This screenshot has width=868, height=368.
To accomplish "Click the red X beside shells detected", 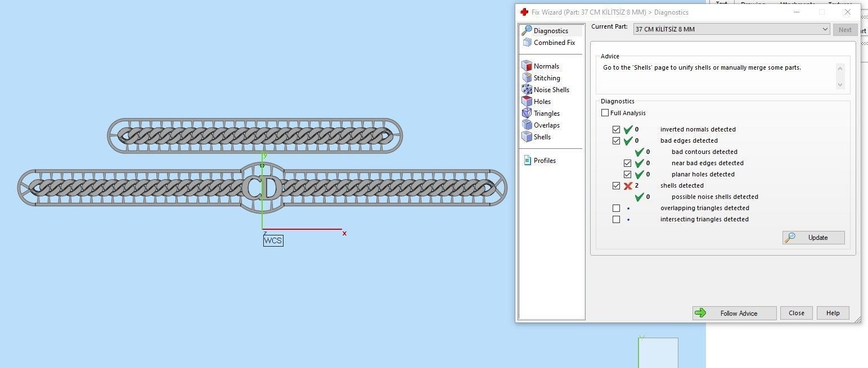I will tap(628, 185).
